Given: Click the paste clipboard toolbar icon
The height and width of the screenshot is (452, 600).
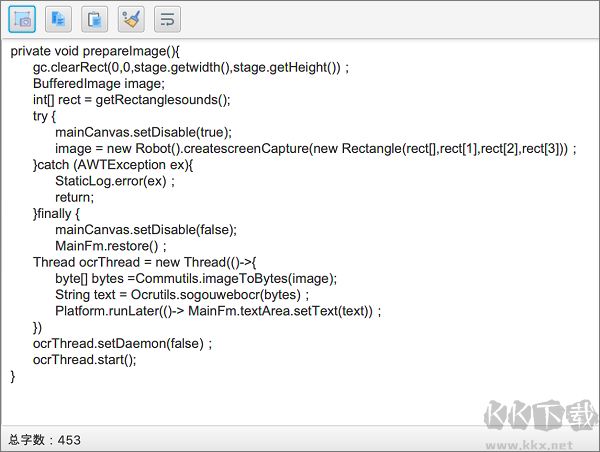Looking at the screenshot, I should (x=95, y=19).
